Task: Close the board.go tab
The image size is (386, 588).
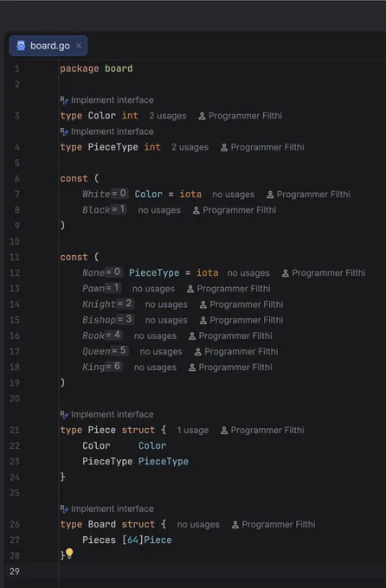Action: tap(79, 45)
